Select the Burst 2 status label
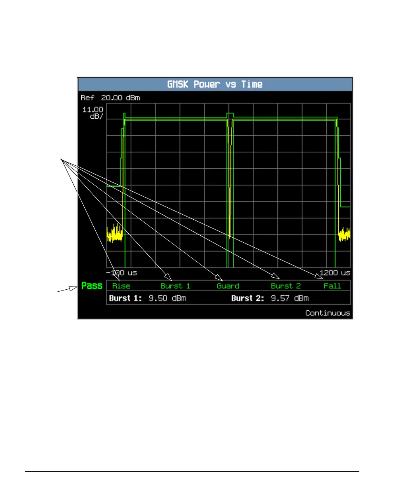Viewport: 420px width, 504px height. (x=286, y=286)
